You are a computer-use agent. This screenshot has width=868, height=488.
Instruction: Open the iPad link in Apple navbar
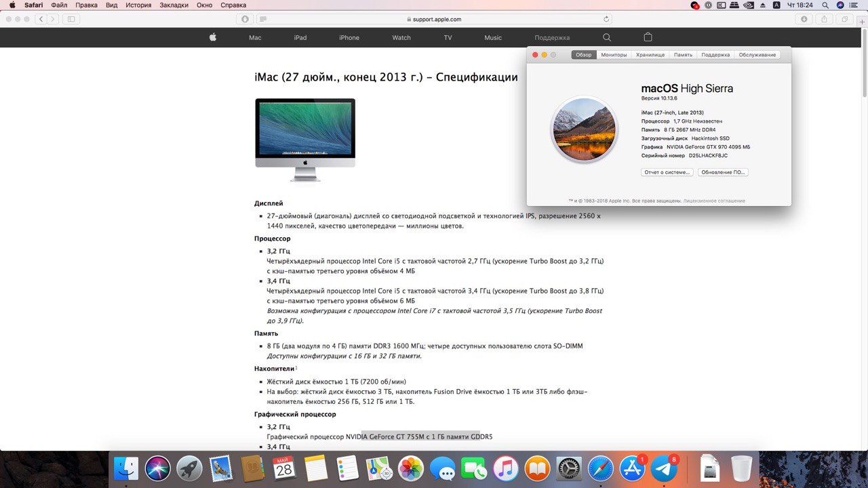click(x=300, y=38)
